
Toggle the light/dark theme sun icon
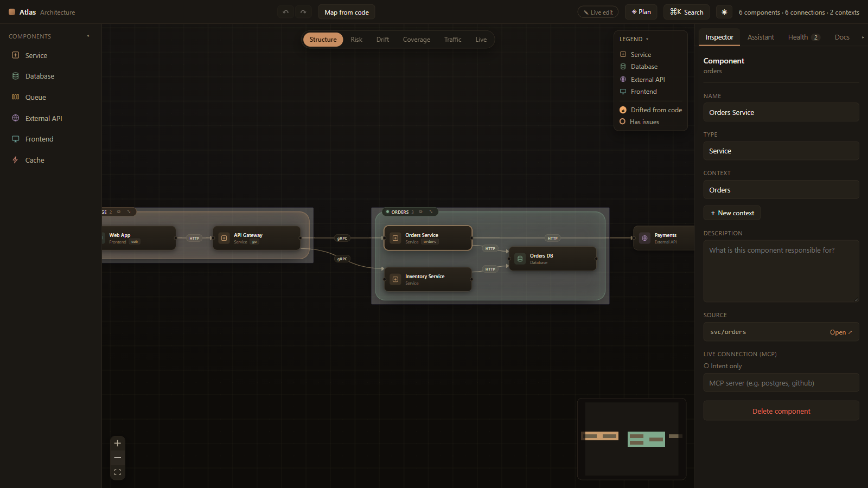pos(724,12)
